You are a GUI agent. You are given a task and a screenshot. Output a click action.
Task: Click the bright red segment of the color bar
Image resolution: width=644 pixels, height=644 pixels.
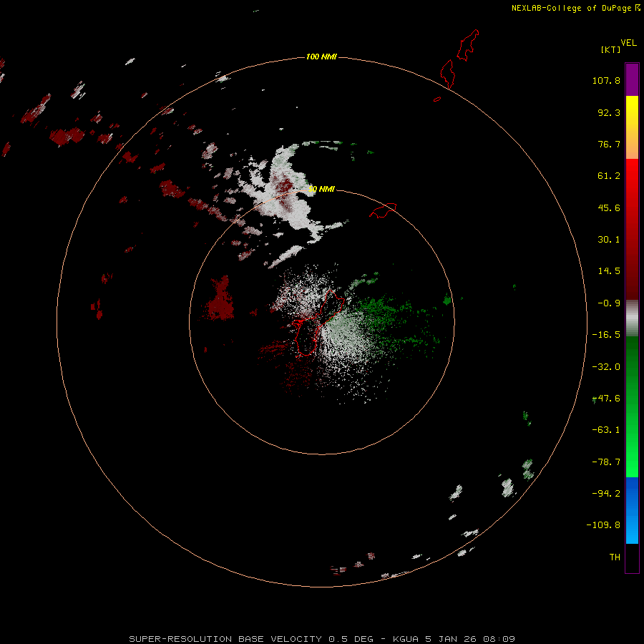[632, 229]
